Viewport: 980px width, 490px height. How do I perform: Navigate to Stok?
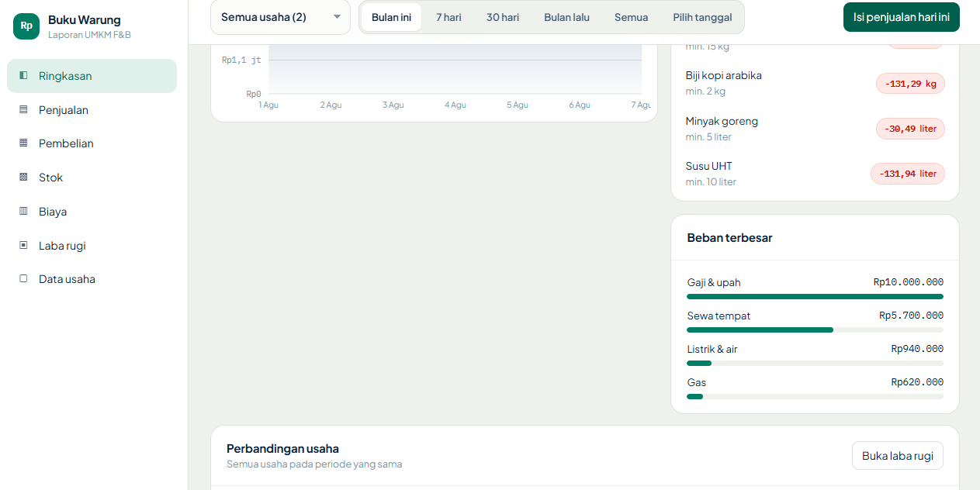coord(92,178)
